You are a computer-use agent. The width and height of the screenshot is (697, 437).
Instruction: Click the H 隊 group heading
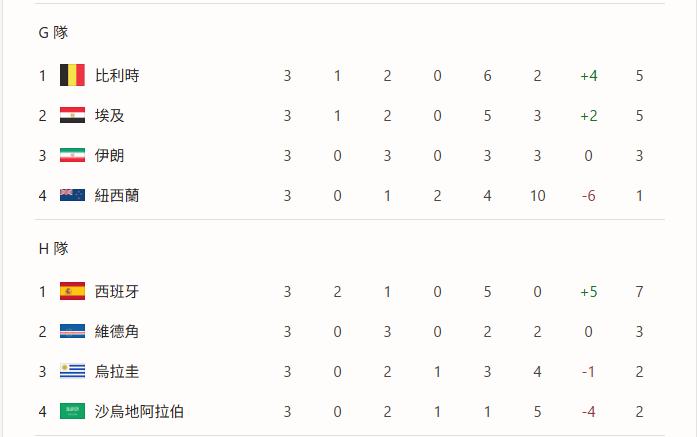tap(53, 249)
